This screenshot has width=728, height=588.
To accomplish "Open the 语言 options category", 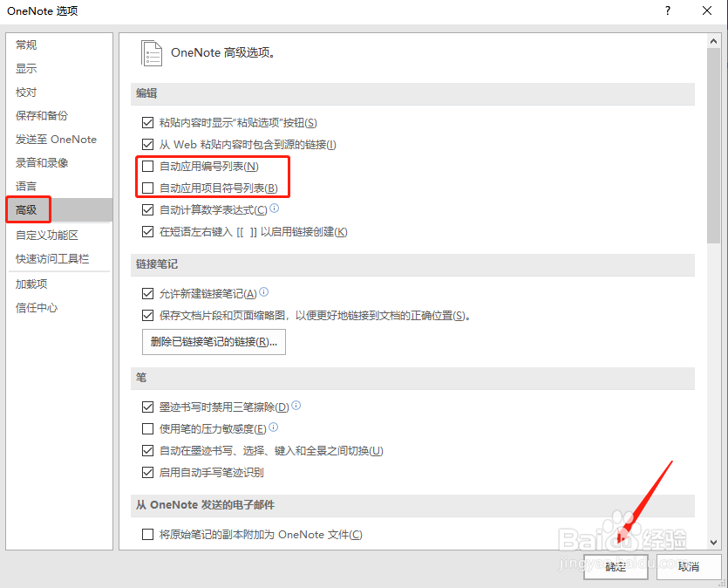I will pyautogui.click(x=59, y=187).
